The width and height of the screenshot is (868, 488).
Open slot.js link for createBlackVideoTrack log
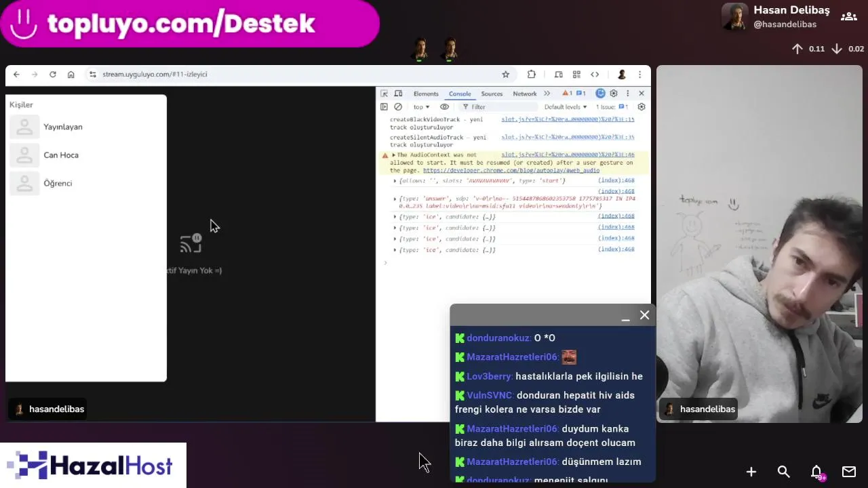[x=568, y=119]
